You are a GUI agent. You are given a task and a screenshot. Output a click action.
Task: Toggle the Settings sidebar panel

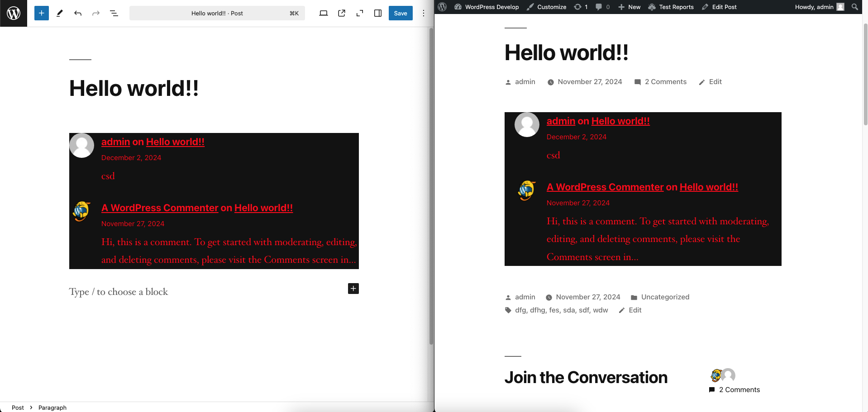[378, 13]
